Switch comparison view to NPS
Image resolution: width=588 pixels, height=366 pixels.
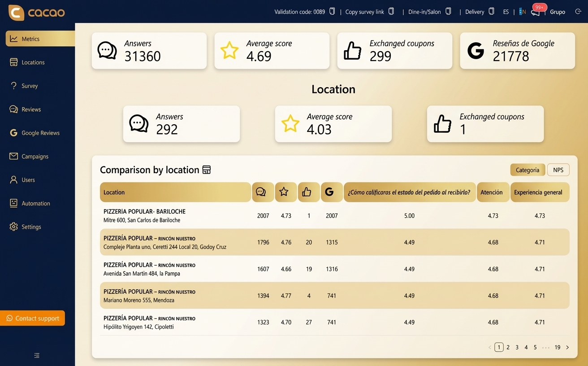pyautogui.click(x=558, y=170)
